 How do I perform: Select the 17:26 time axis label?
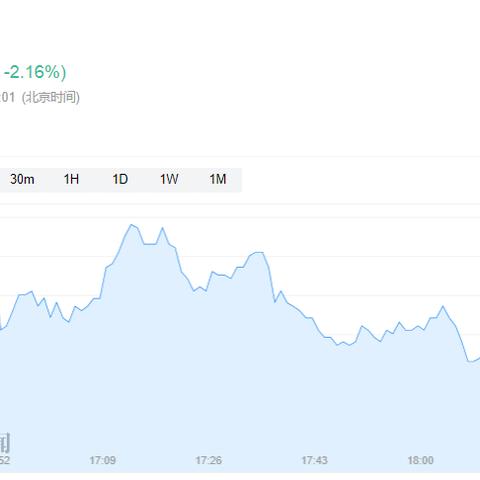pos(208,460)
